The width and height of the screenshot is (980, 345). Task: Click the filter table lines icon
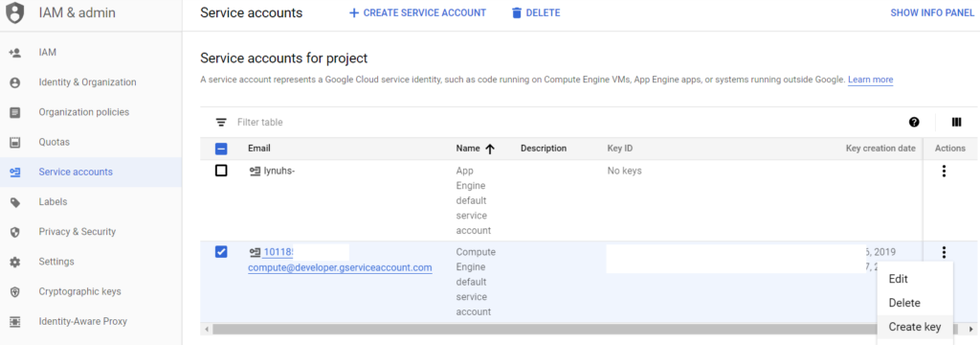pyautogui.click(x=221, y=122)
